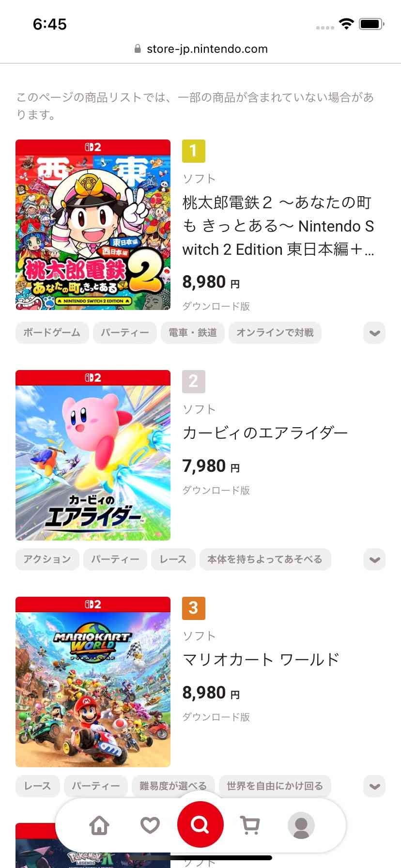Tap the rank 3 badge

[x=193, y=608]
